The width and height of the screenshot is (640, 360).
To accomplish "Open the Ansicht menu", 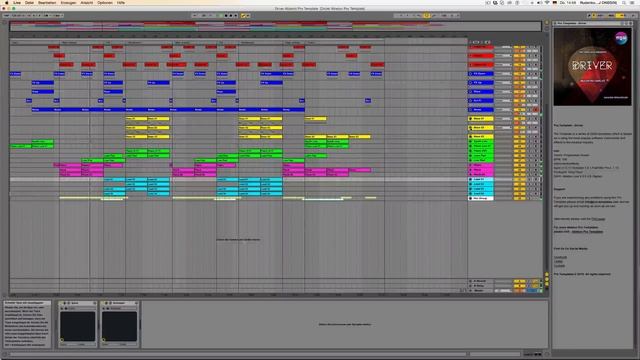I will click(87, 2).
